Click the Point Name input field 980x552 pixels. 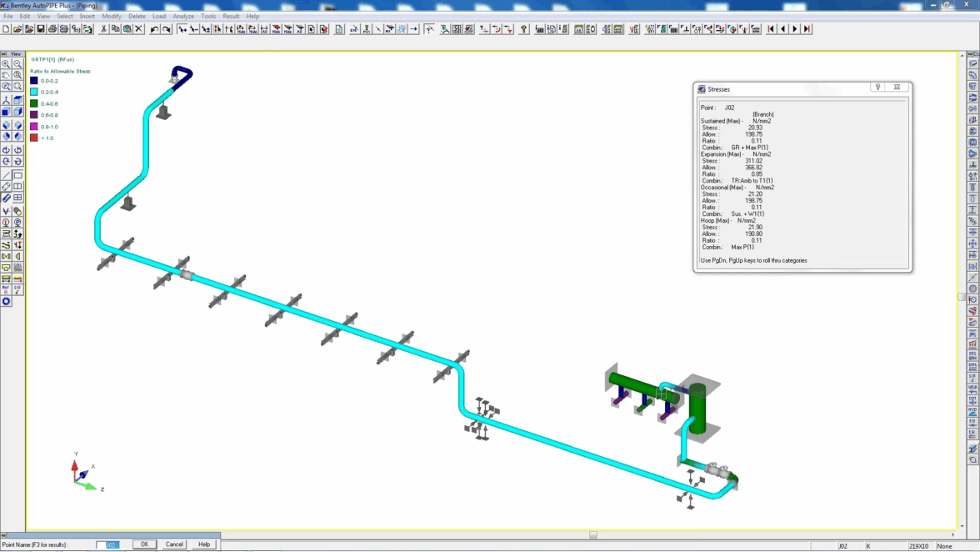108,544
